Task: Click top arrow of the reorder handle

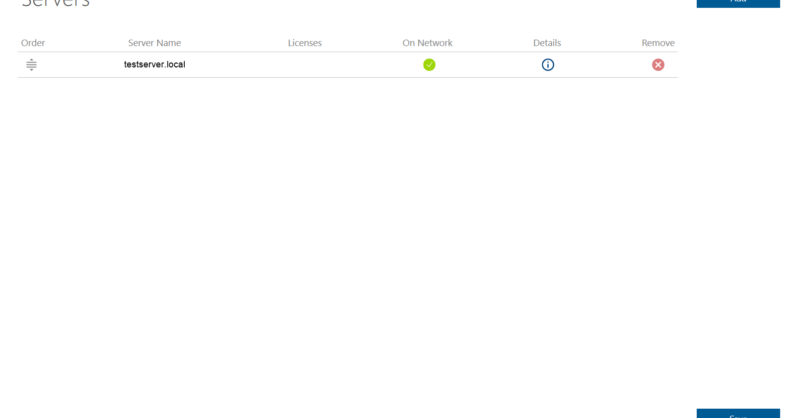Action: pyautogui.click(x=31, y=60)
